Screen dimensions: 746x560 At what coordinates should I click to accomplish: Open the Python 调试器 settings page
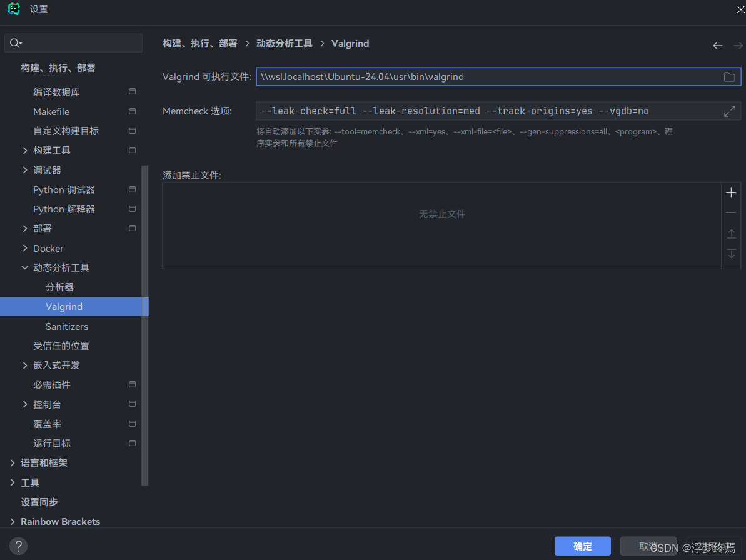click(x=64, y=189)
